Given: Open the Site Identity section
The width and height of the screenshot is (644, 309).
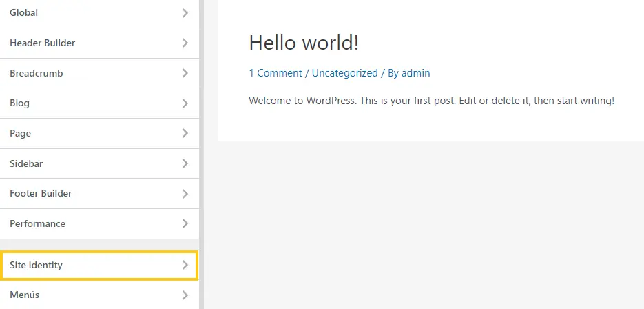Looking at the screenshot, I should coord(99,266).
